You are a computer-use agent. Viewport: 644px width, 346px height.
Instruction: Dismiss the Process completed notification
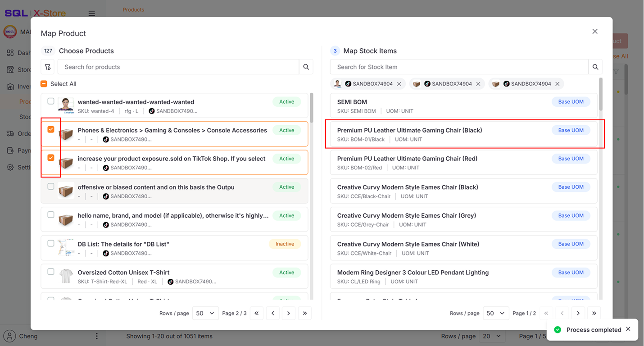[x=628, y=329]
